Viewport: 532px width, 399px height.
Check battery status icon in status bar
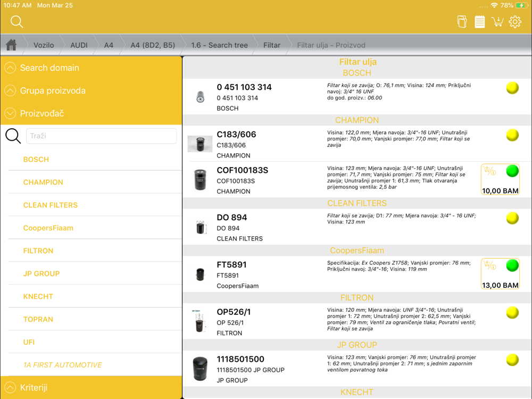(x=521, y=5)
